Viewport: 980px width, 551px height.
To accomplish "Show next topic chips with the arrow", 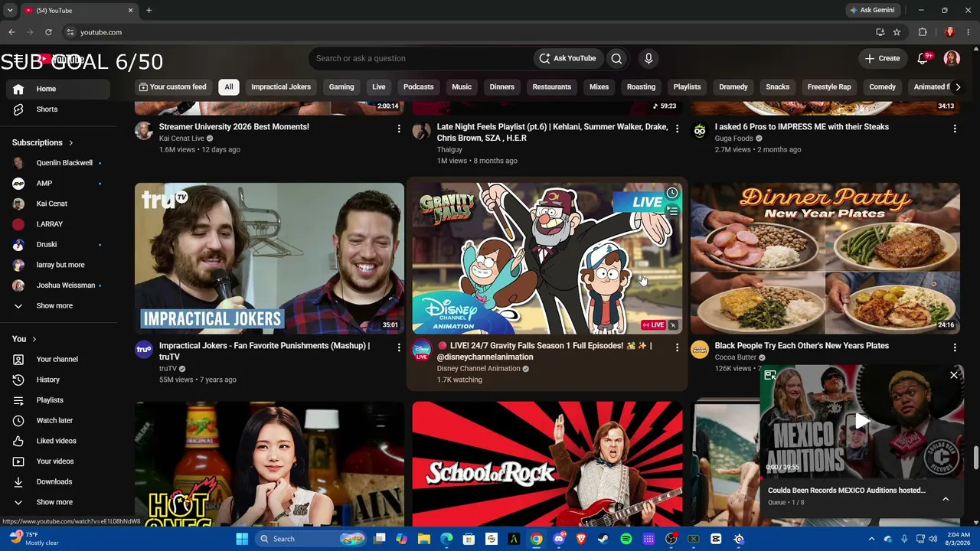I will (958, 86).
